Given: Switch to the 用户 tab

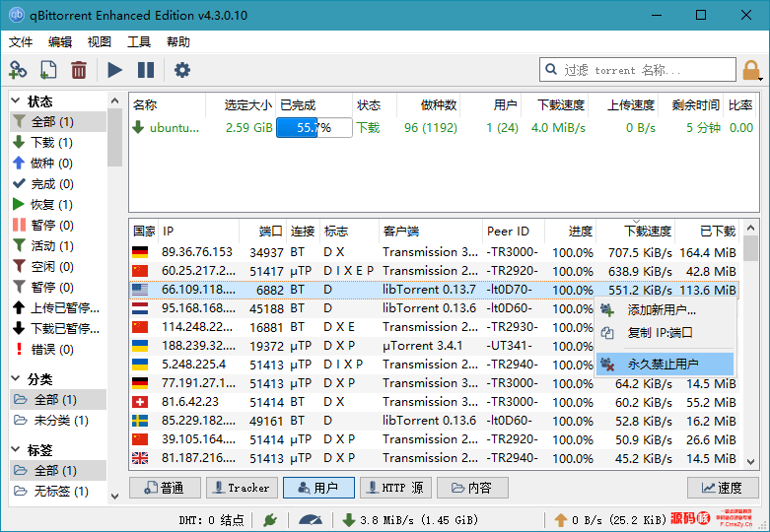Looking at the screenshot, I should pyautogui.click(x=318, y=488).
